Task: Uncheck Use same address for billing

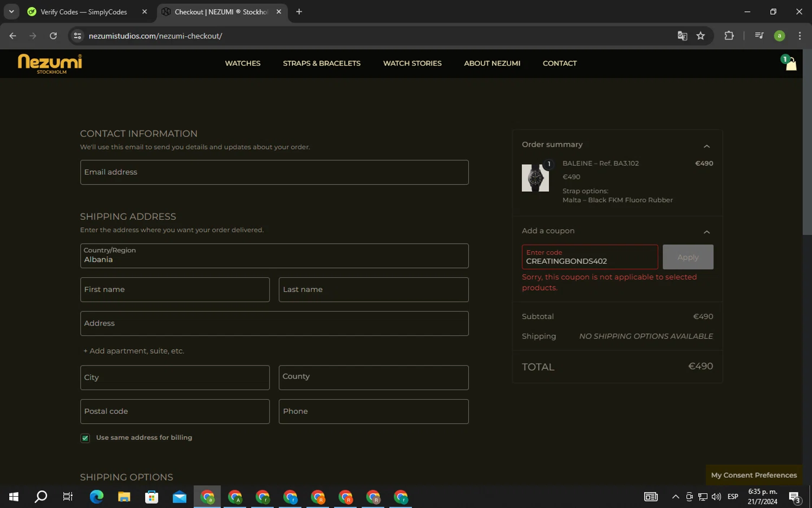Action: pyautogui.click(x=85, y=438)
